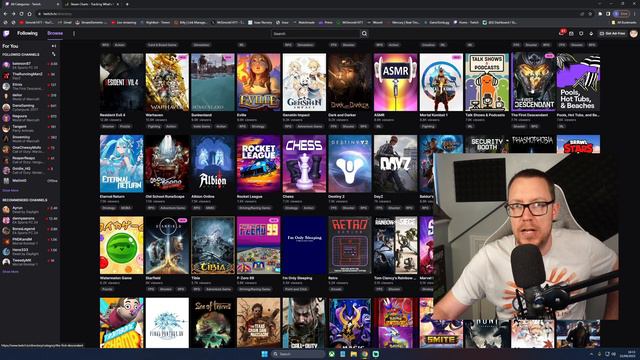Open the three-dot more menu beside Browse
This screenshot has width=640, height=360.
pos(74,33)
